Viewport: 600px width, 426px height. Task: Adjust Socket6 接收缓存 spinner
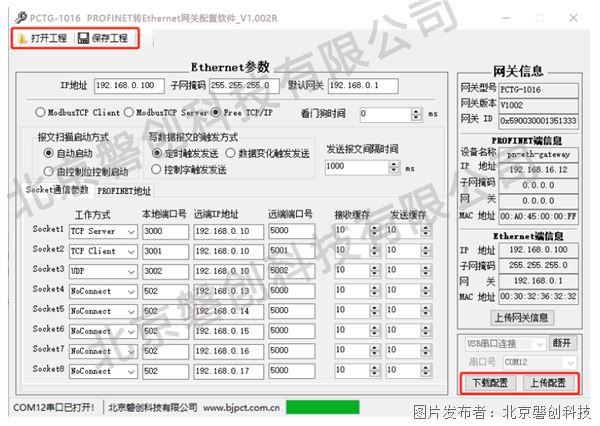coord(374,330)
